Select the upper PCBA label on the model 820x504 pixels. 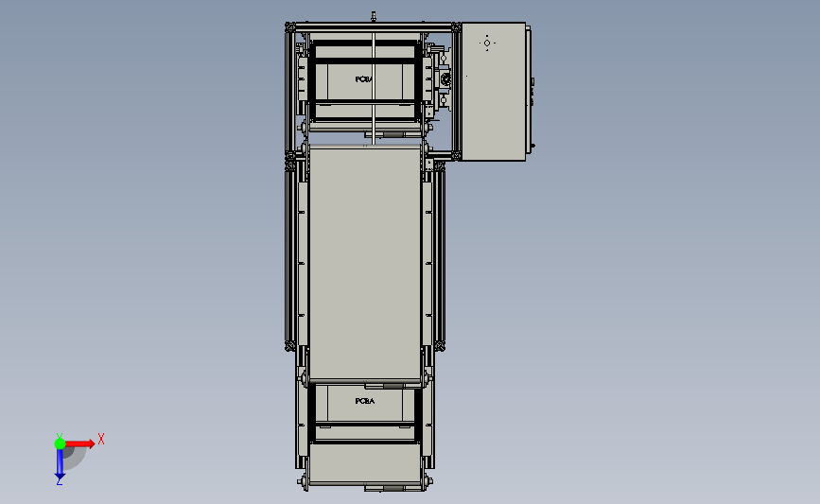363,79
